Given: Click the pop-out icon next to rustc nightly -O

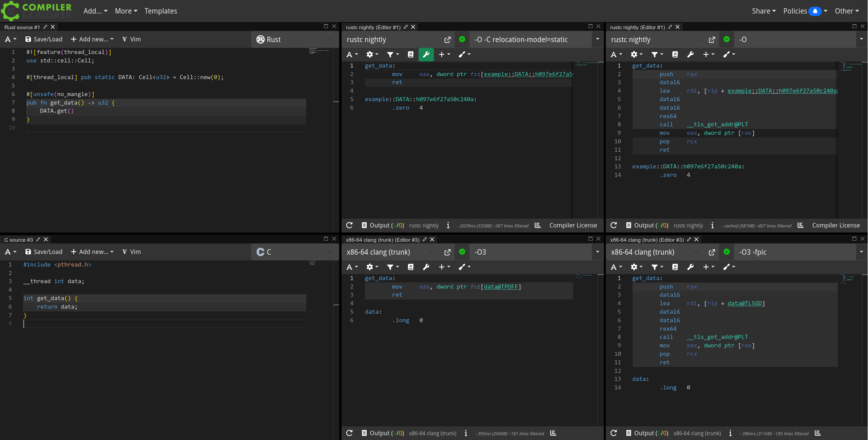Looking at the screenshot, I should click(712, 40).
